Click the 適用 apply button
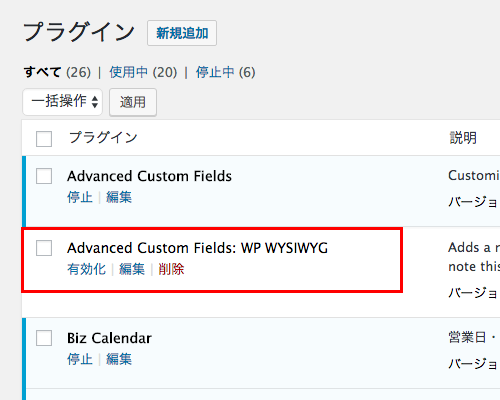500x400 pixels. pos(133,102)
